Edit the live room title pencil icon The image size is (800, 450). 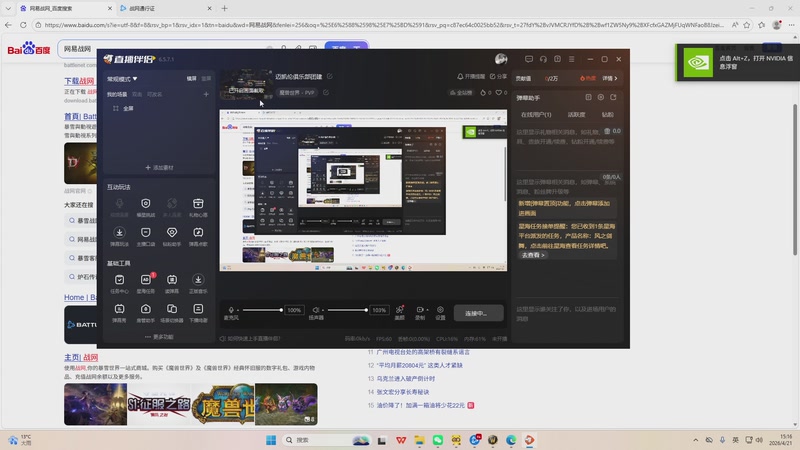(330, 77)
